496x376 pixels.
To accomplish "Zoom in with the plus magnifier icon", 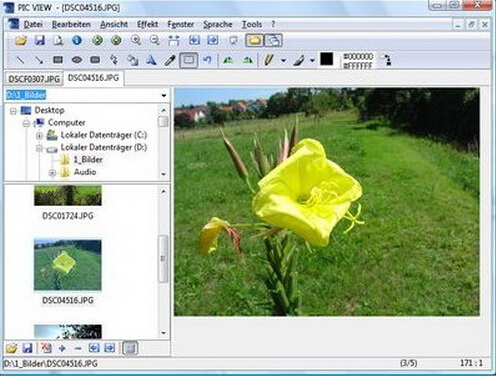I will click(136, 41).
